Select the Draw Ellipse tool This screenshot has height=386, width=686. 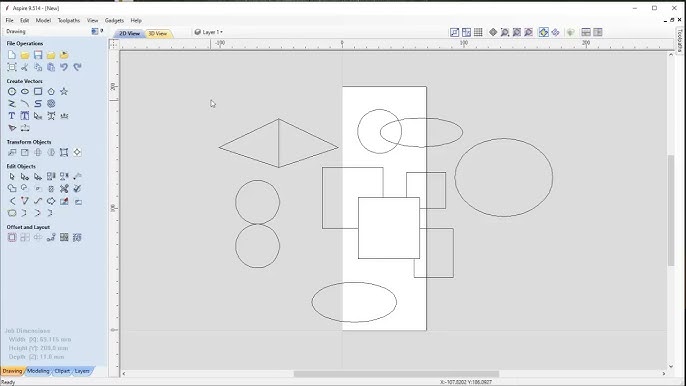[x=25, y=91]
